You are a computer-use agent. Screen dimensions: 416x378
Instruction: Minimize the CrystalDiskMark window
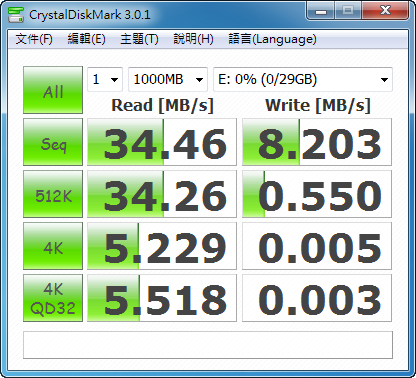coord(321,11)
